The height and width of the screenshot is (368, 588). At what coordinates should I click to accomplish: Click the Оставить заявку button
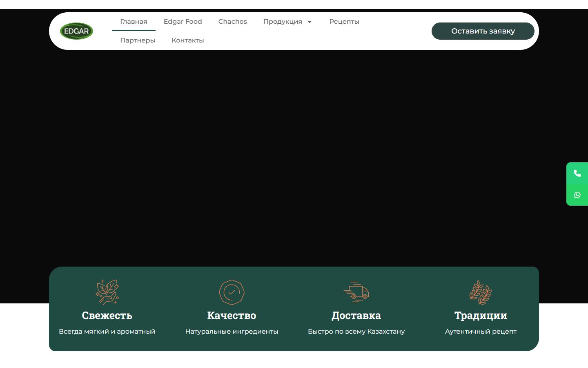pyautogui.click(x=483, y=31)
